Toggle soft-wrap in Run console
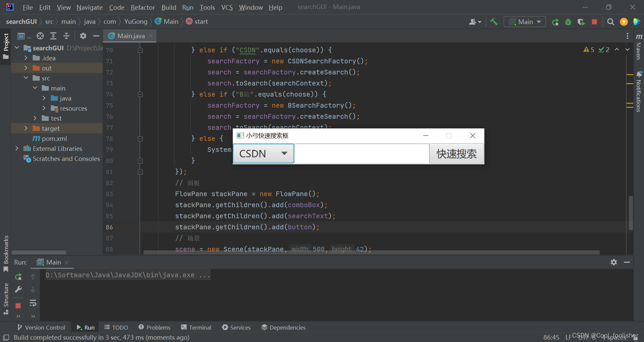The image size is (644, 342). [33, 303]
